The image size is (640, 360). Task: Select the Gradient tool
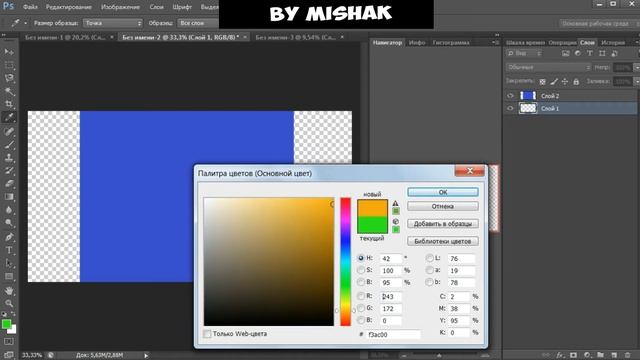tap(9, 197)
